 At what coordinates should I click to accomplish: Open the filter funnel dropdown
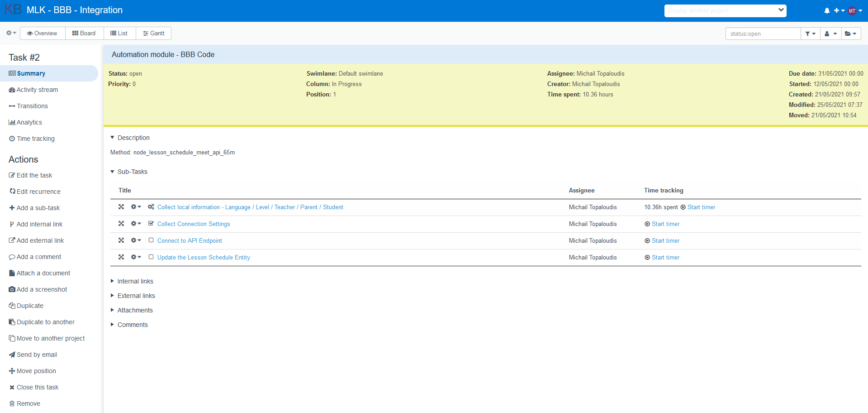[x=810, y=34]
